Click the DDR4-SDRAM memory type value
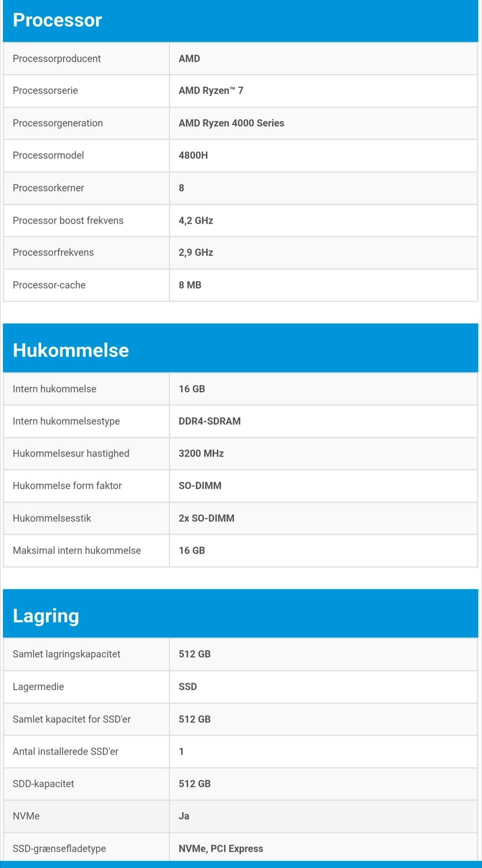Viewport: 482px width, 868px height. [x=210, y=421]
